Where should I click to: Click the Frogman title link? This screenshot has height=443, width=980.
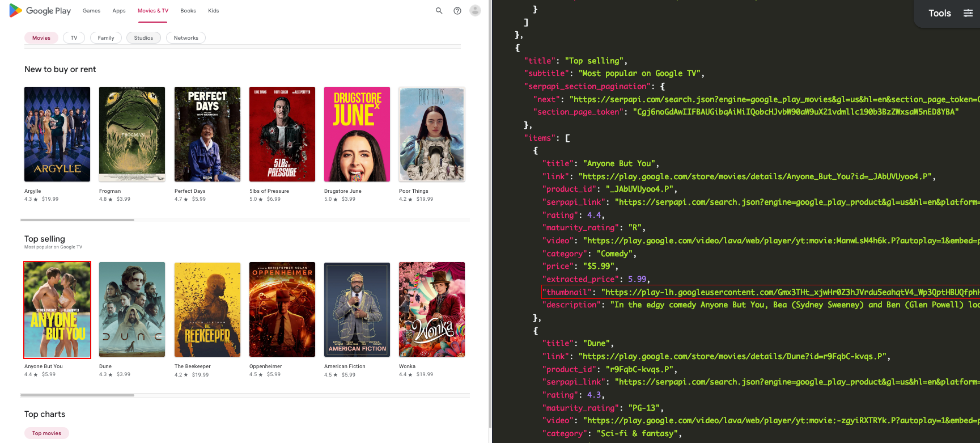110,191
